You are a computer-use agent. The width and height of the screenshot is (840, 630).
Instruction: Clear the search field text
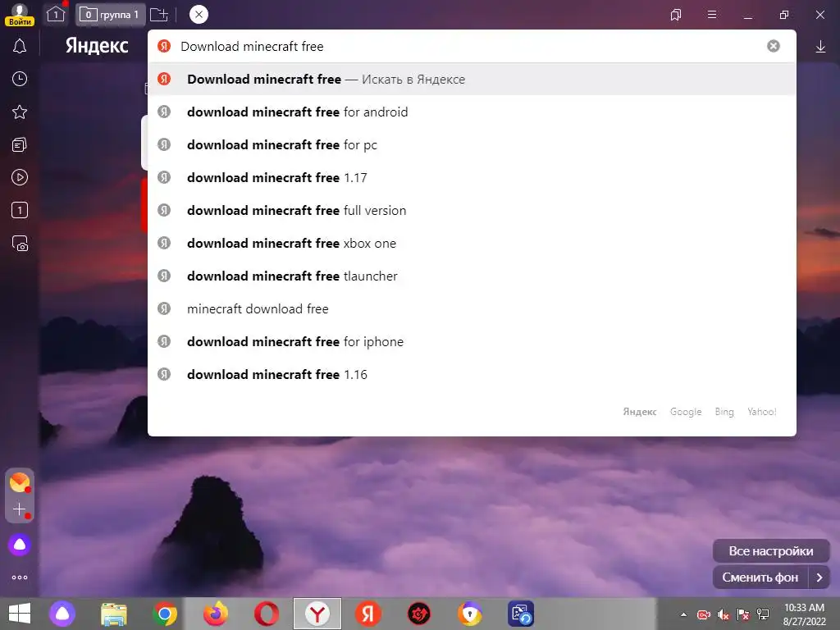pyautogui.click(x=773, y=46)
